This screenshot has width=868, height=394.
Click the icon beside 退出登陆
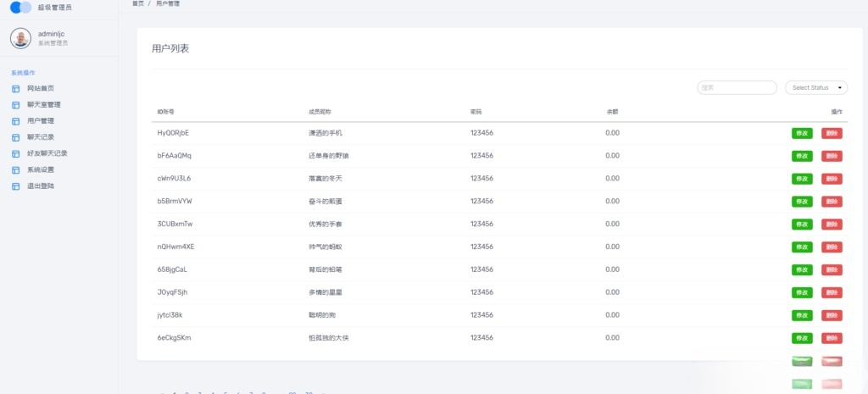point(15,186)
